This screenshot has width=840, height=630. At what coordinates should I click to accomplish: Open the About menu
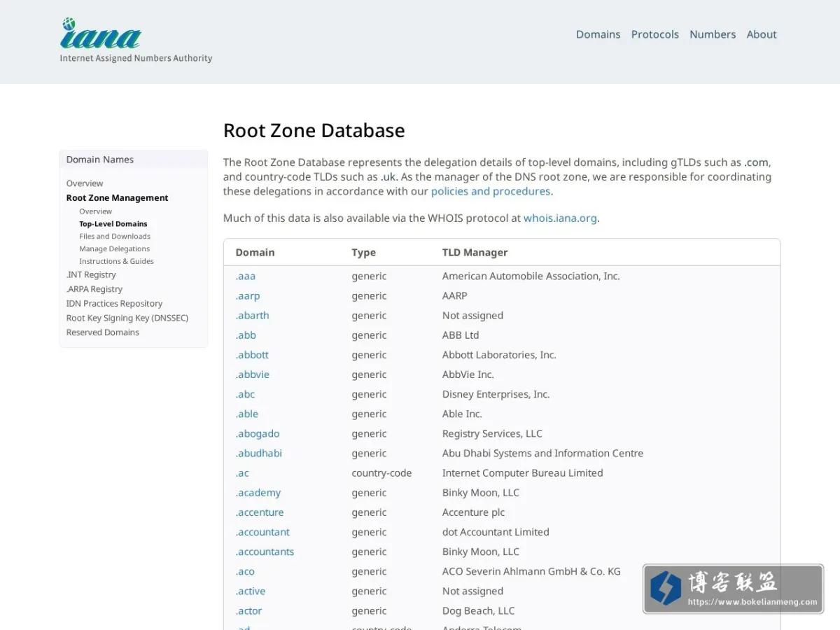pyautogui.click(x=762, y=34)
